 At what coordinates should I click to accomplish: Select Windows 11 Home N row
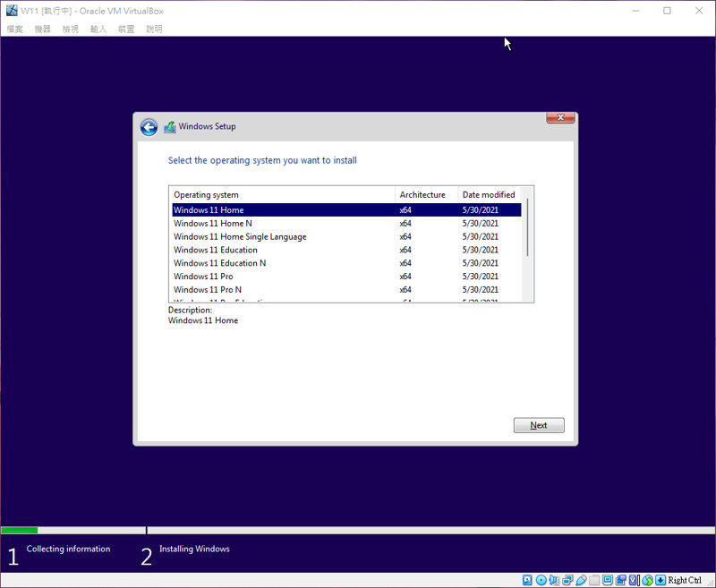click(346, 223)
